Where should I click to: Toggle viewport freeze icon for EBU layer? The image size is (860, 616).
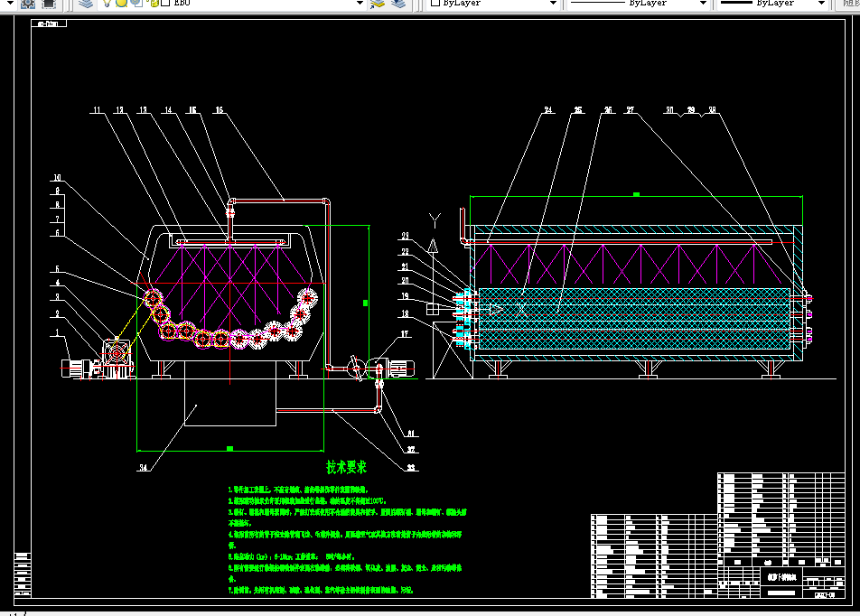136,3
